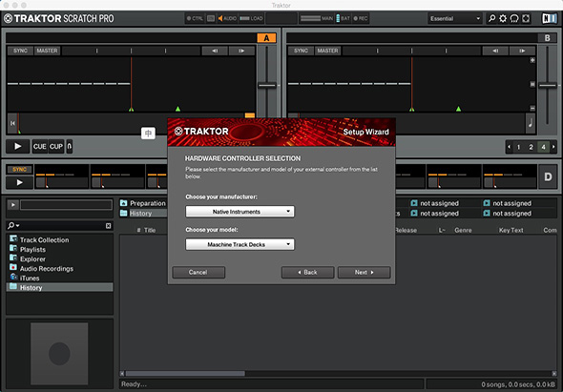Viewport: 563px width, 392px height.
Task: Zoom in waveform plus icon on Deck B
Action: pyautogui.click(x=532, y=60)
